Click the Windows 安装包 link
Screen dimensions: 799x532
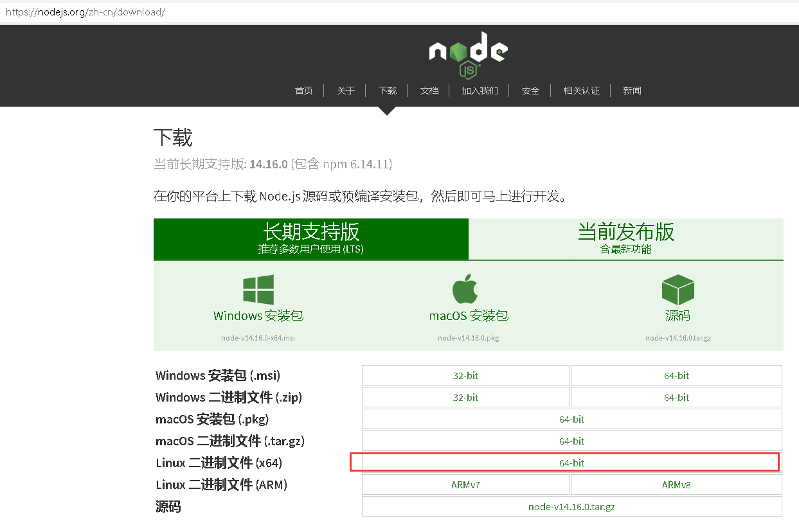[x=258, y=315]
